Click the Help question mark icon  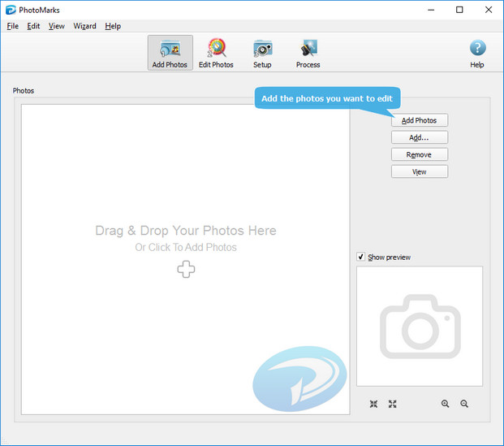pos(477,49)
